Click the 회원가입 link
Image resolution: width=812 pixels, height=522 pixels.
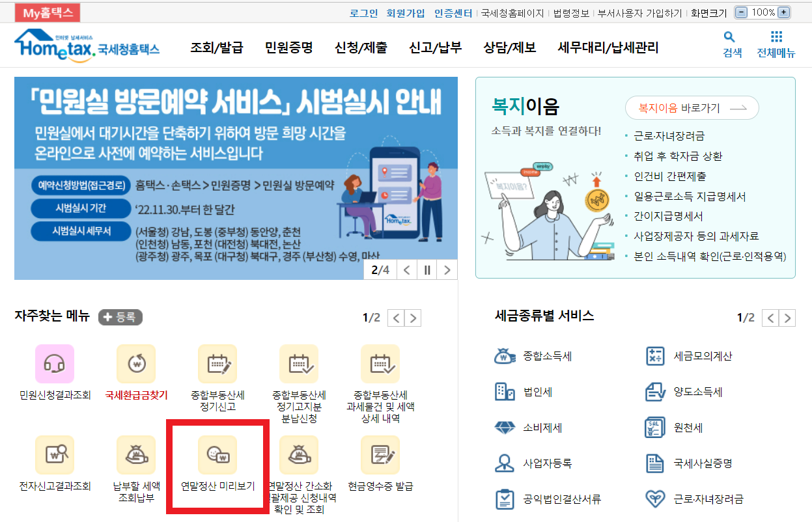405,12
